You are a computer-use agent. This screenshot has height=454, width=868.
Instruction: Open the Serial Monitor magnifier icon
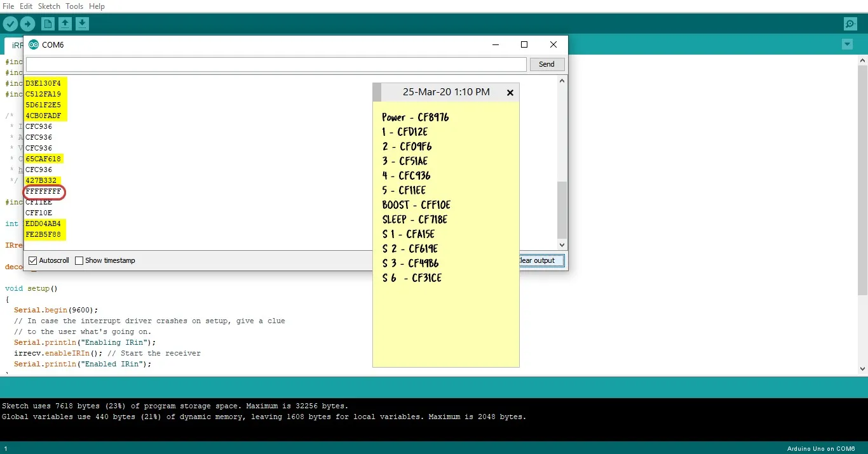[x=850, y=24]
